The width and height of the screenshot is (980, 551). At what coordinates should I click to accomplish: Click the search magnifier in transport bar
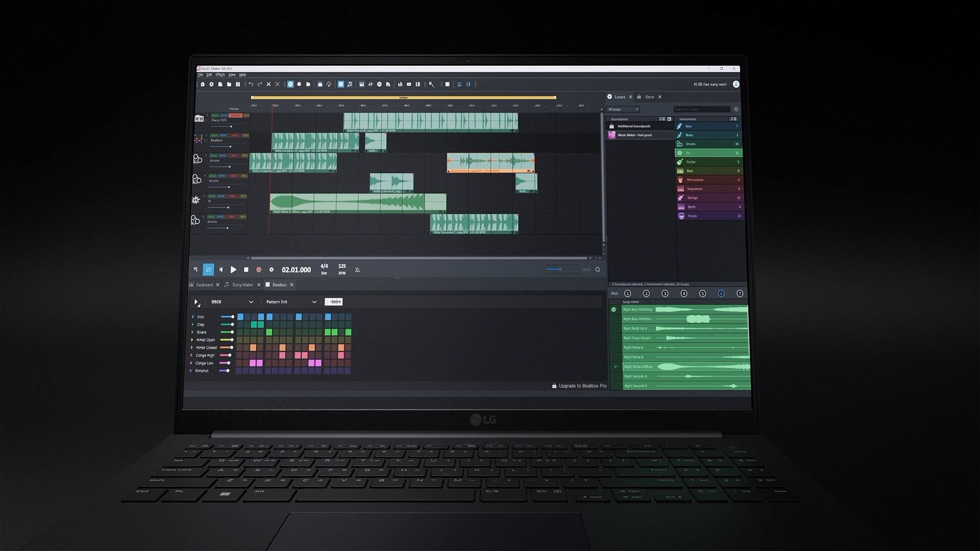[x=598, y=270]
